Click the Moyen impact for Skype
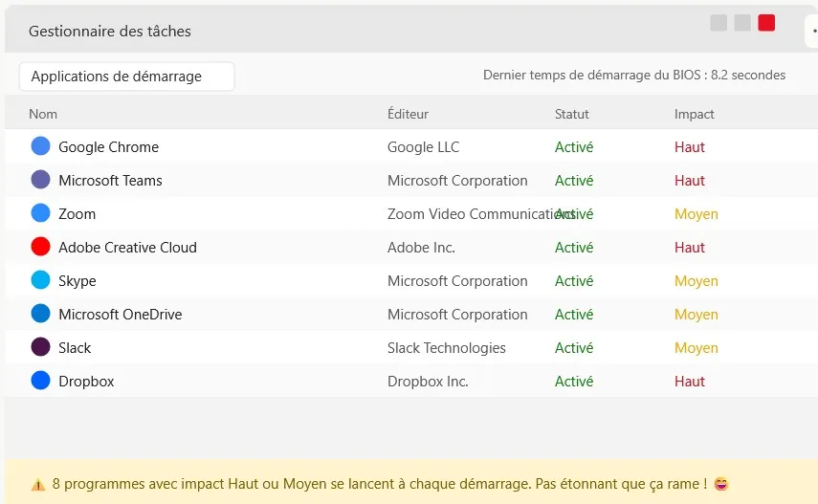818x504 pixels. click(696, 281)
